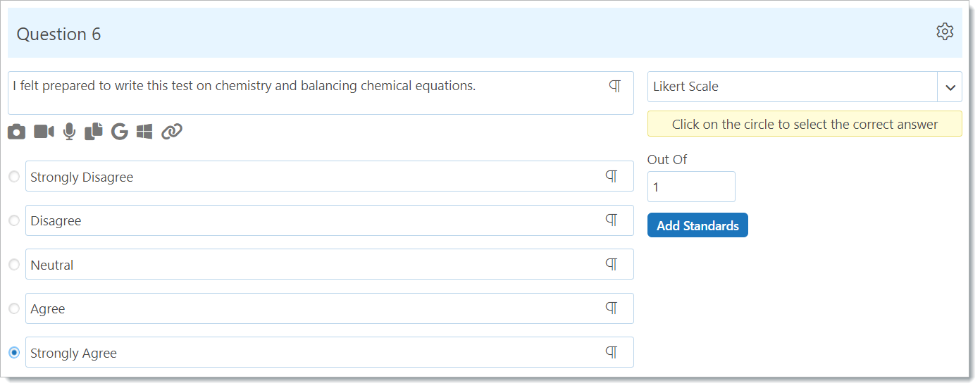980x388 pixels.
Task: Open Question 6 settings gear
Action: [944, 32]
